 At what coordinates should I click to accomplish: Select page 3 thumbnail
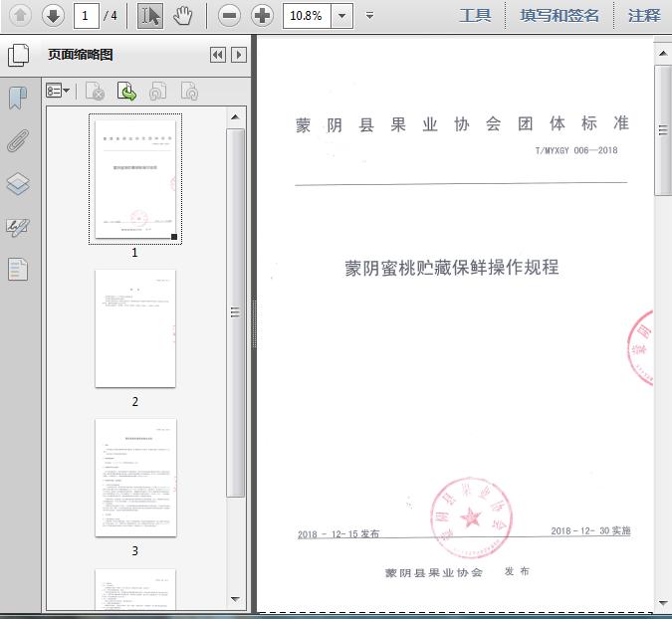tap(135, 478)
